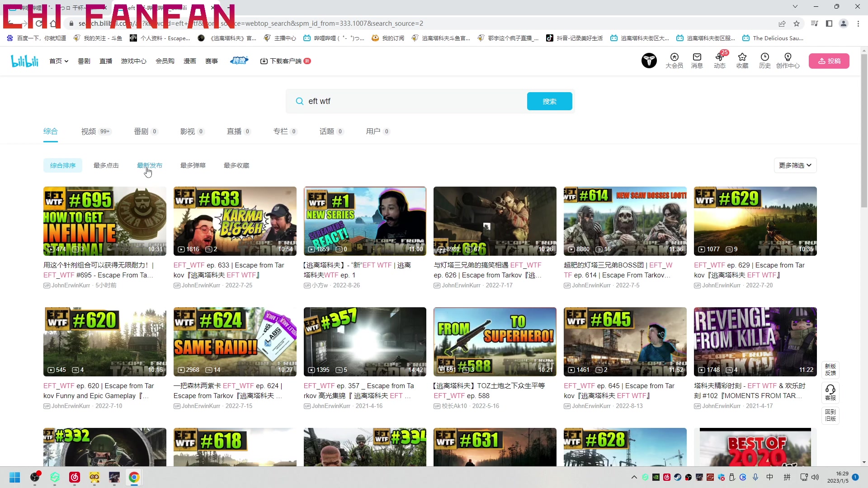Switch to the 视频 99+ tab
This screenshot has height=488, width=868.
96,131
